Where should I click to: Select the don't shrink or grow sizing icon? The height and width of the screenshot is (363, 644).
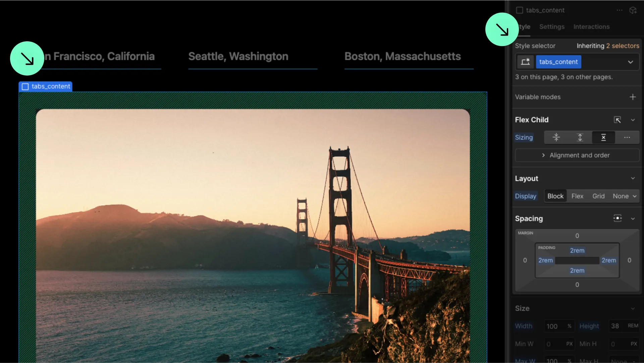pyautogui.click(x=603, y=137)
